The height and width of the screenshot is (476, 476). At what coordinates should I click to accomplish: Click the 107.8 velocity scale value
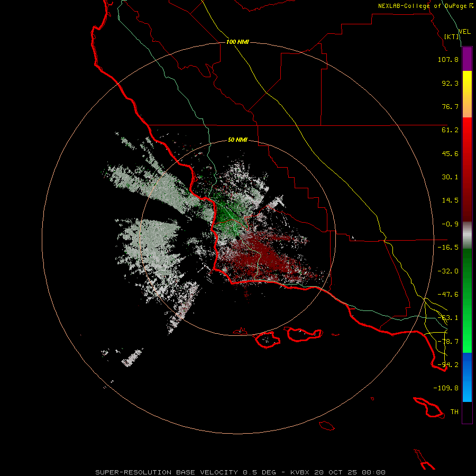(x=448, y=59)
